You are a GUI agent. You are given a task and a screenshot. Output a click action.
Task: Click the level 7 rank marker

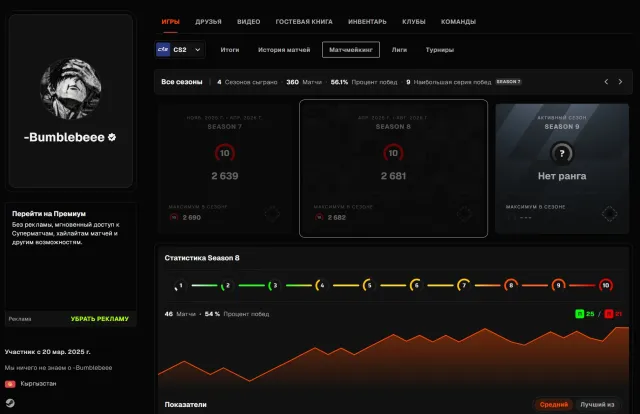pyautogui.click(x=463, y=285)
